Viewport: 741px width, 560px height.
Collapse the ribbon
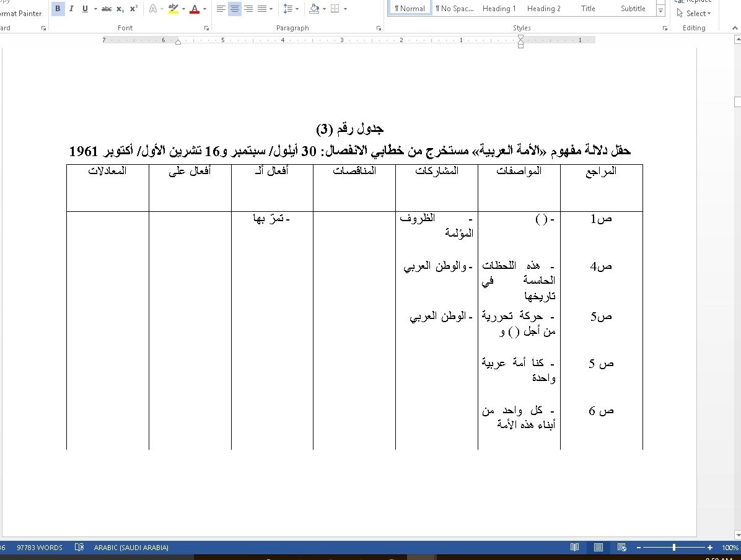(x=735, y=28)
